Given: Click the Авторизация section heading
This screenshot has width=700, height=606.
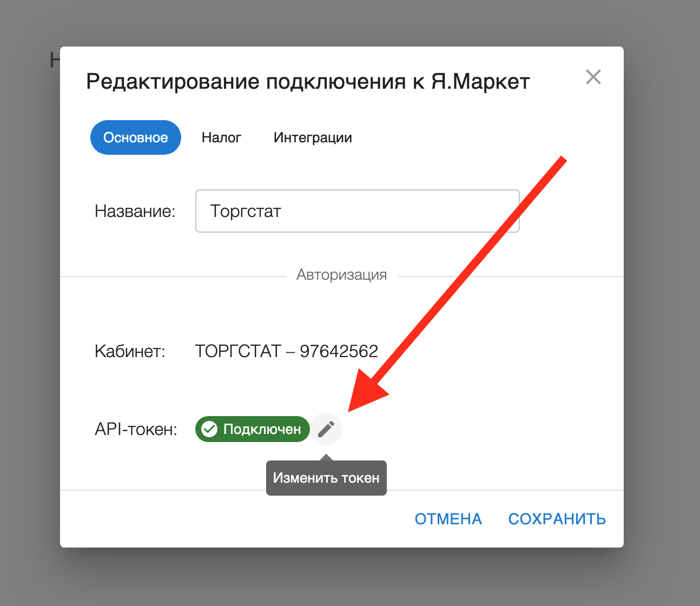Looking at the screenshot, I should pos(342,275).
